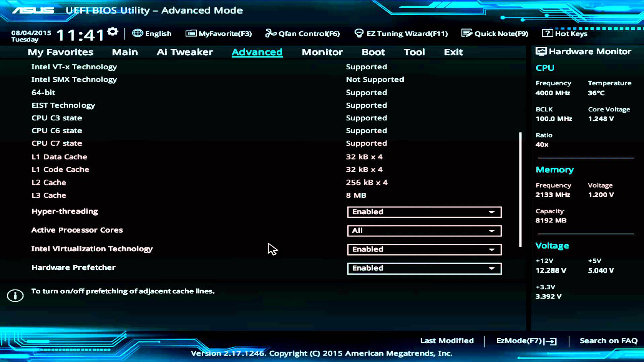
Task: Click Search on FAQ
Action: [x=608, y=341]
